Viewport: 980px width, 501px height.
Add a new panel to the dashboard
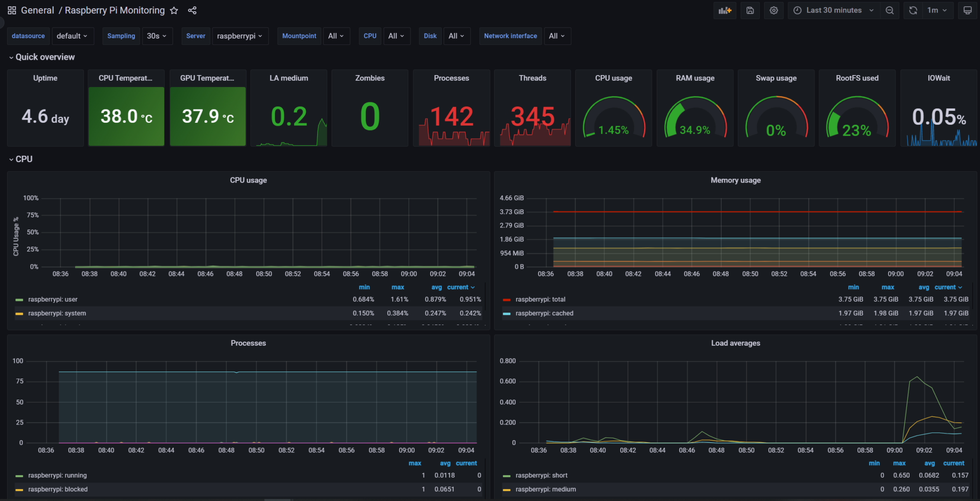[x=725, y=10]
